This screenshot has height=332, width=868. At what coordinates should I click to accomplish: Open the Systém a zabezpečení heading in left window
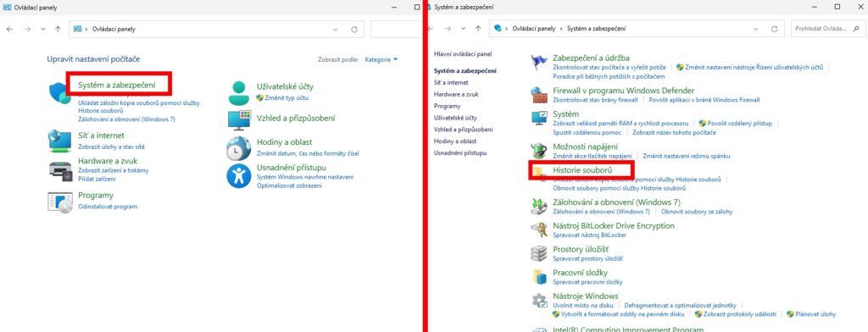(117, 85)
